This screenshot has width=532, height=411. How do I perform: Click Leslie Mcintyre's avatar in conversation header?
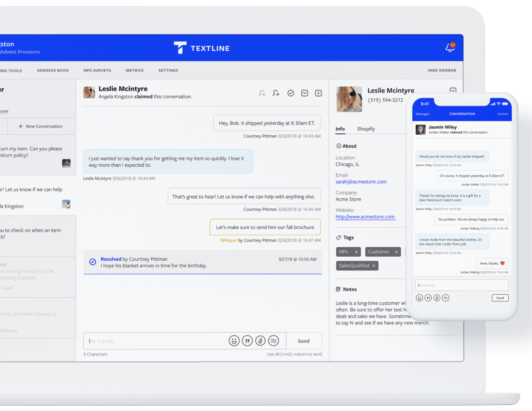point(89,93)
